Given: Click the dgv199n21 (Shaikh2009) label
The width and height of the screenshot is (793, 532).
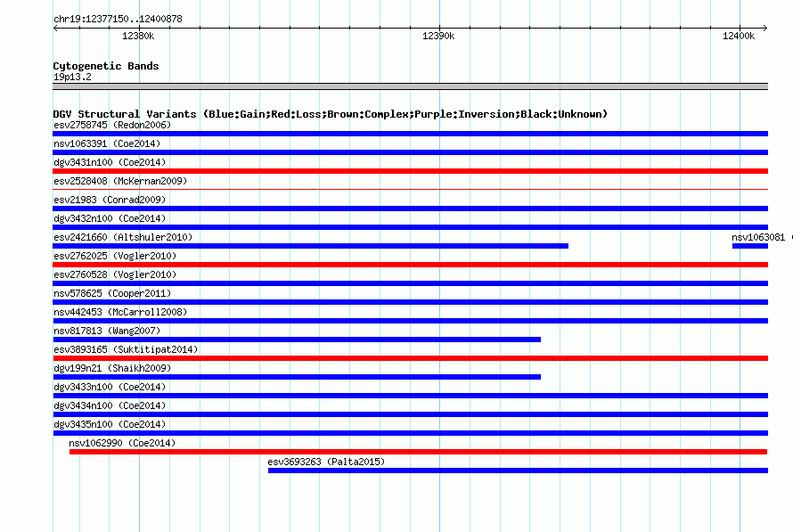Looking at the screenshot, I should (x=112, y=368).
